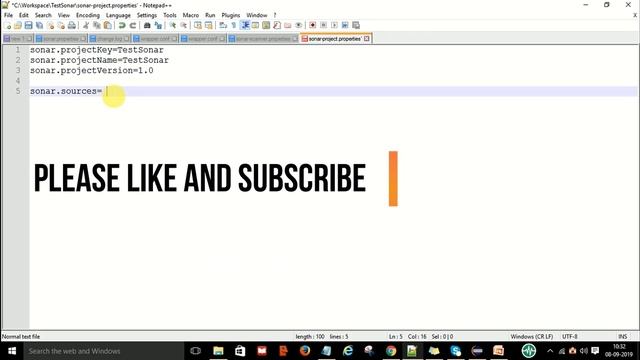This screenshot has width=640, height=360.
Task: Open Google Chrome from the taskbar
Action: pyautogui.click(x=391, y=351)
